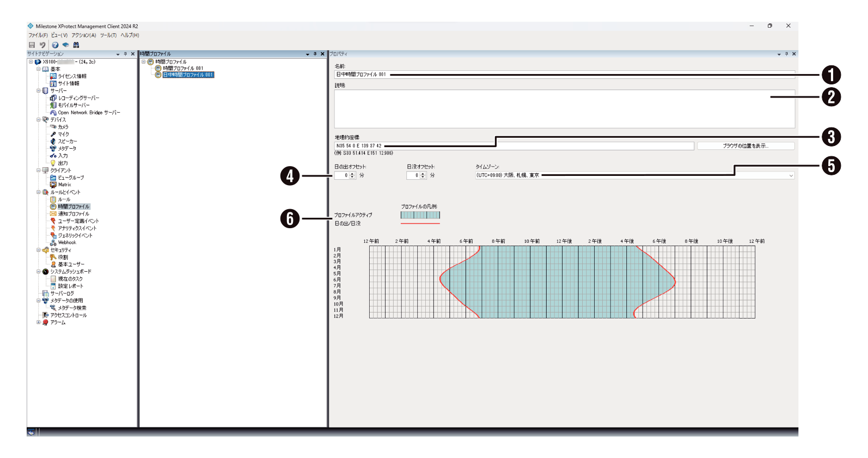This screenshot has width=868, height=458.
Task: Open レコーディングサーバー in the navigation tree
Action: pyautogui.click(x=78, y=98)
